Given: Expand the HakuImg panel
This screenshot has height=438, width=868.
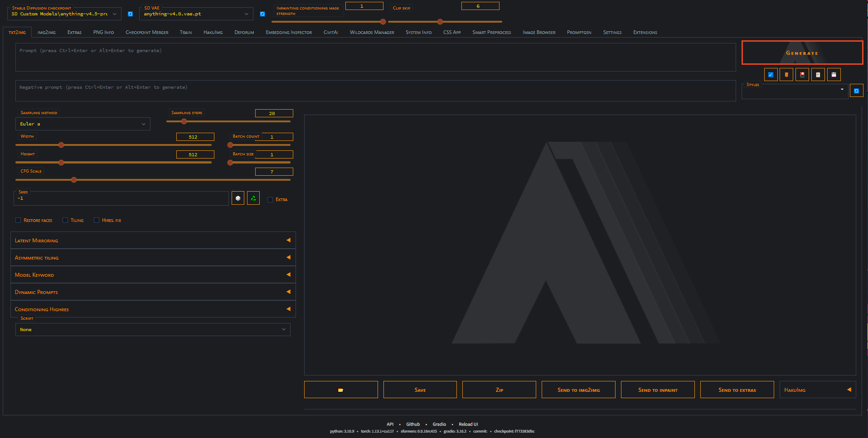Looking at the screenshot, I should pyautogui.click(x=818, y=390).
